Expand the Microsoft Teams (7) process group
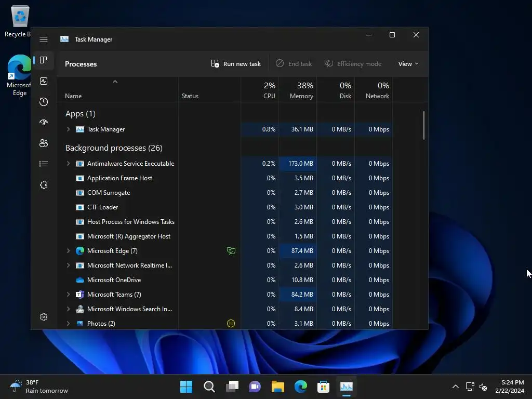Screen dimensions: 532x399 click(68, 295)
